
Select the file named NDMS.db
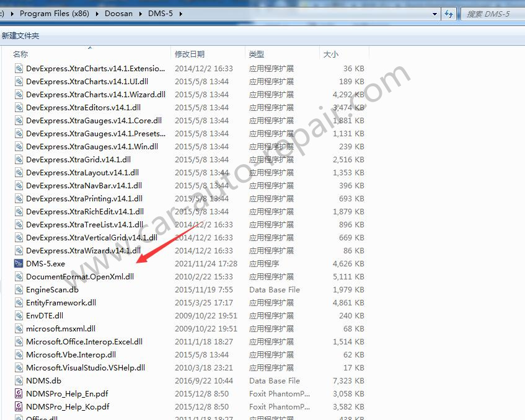click(x=43, y=381)
